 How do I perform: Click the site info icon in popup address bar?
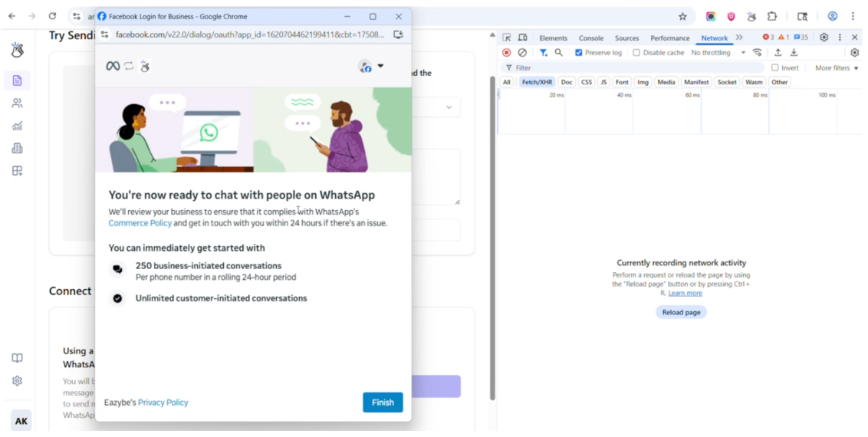coord(104,34)
